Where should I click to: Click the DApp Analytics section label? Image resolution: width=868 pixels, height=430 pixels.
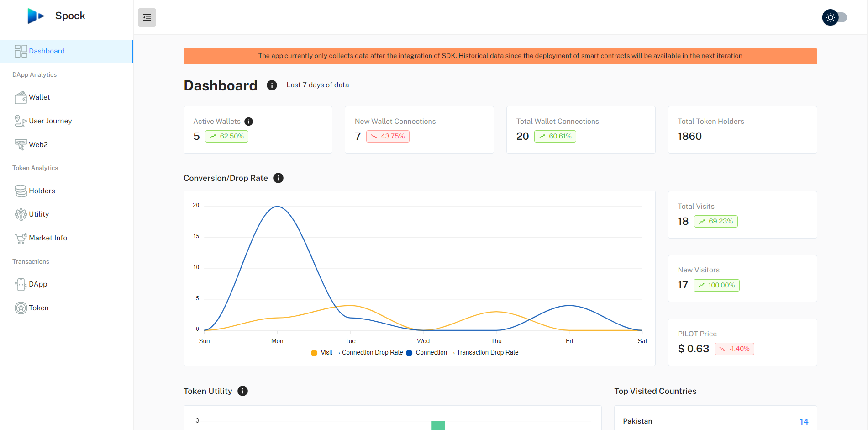[35, 74]
